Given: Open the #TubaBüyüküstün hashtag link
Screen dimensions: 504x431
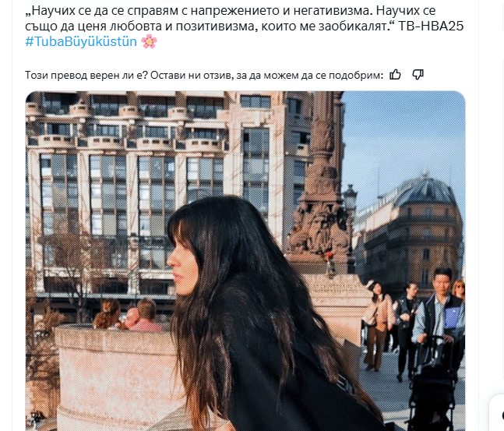Looking at the screenshot, I should pos(81,42).
